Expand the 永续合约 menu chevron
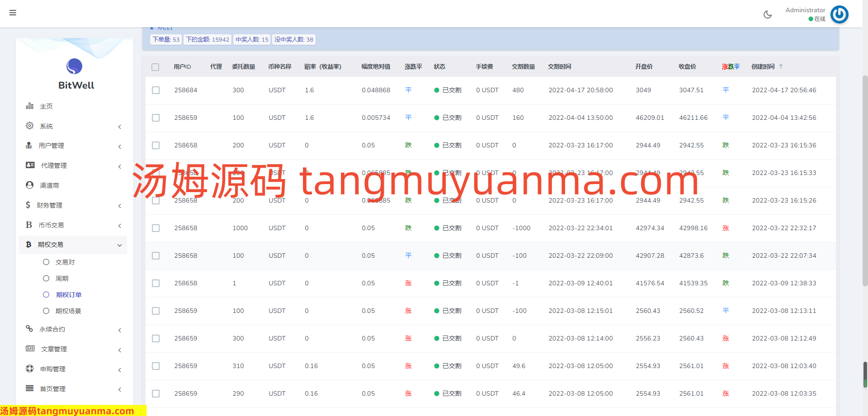This screenshot has height=416, width=868. 120,330
